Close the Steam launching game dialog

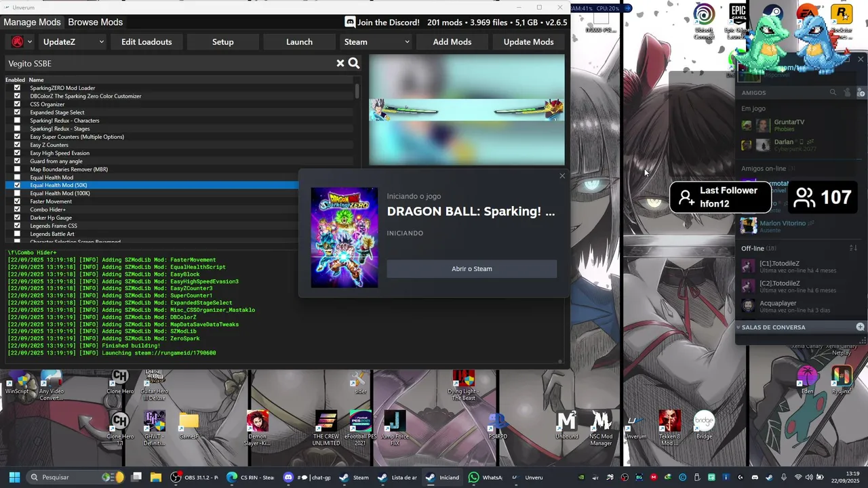tap(561, 176)
